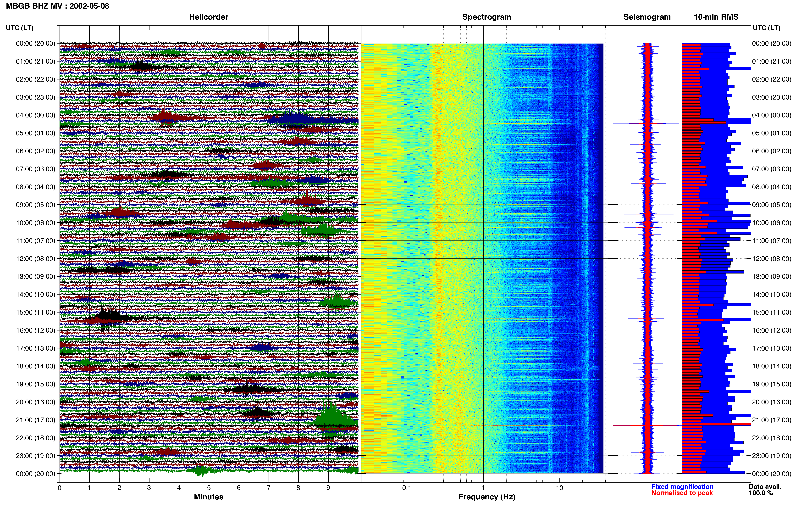The height and width of the screenshot is (508, 812).
Task: Click the 'Seismogram' panel heading
Action: click(x=647, y=17)
